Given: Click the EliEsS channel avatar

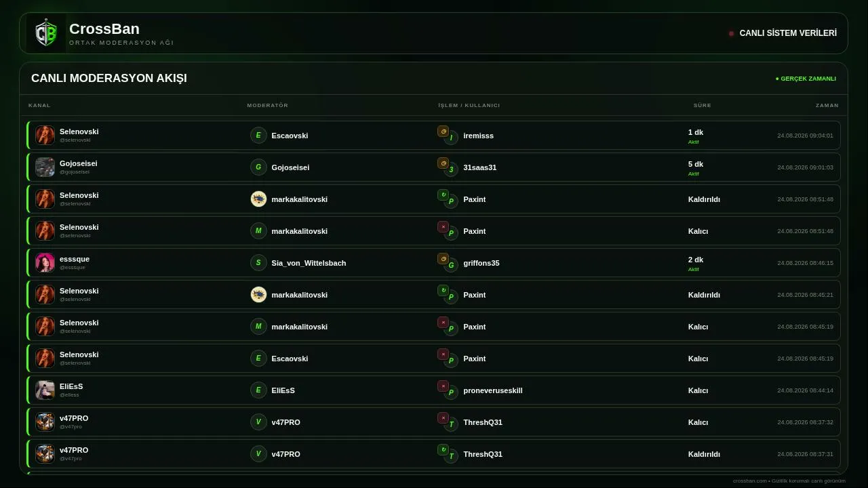Looking at the screenshot, I should pyautogui.click(x=45, y=390).
